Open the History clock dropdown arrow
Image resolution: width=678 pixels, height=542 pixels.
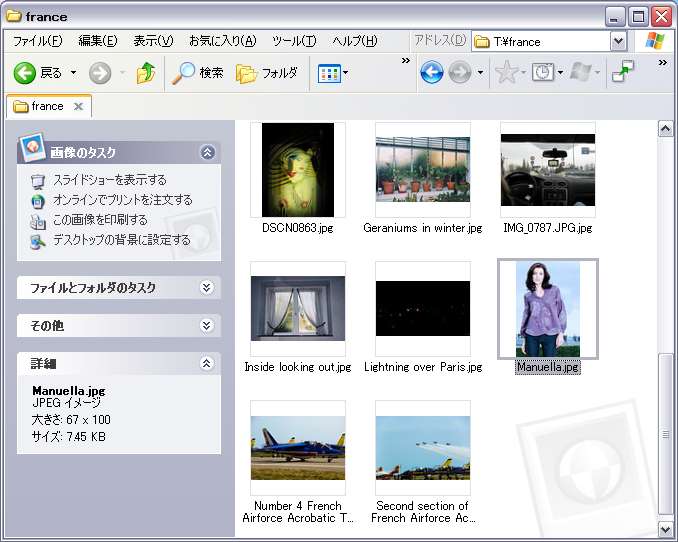560,72
